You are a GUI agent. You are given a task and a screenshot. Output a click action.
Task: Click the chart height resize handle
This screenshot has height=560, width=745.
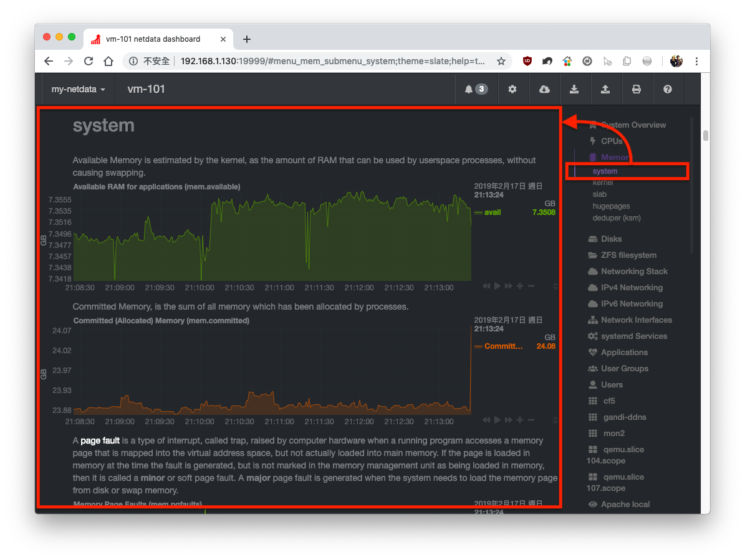[x=555, y=286]
